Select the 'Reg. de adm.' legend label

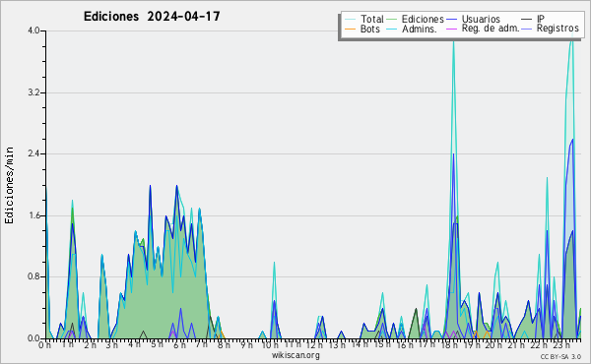click(491, 29)
